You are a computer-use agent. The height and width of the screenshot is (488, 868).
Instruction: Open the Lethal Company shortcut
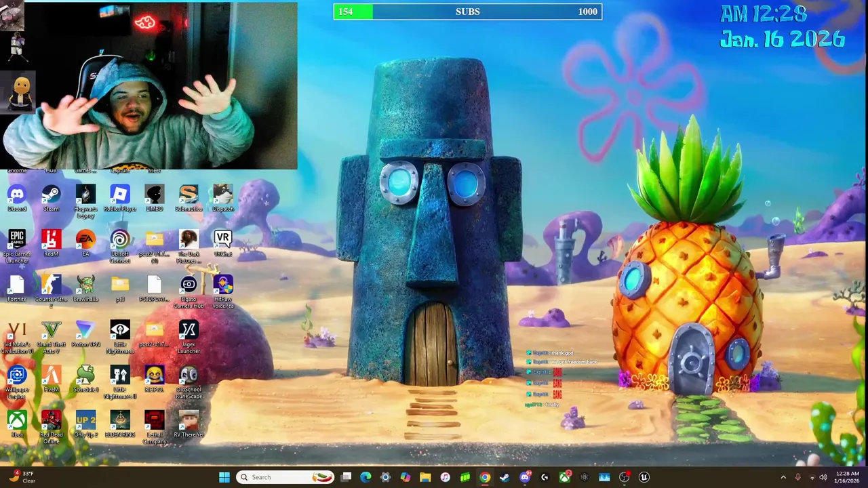coord(154,427)
